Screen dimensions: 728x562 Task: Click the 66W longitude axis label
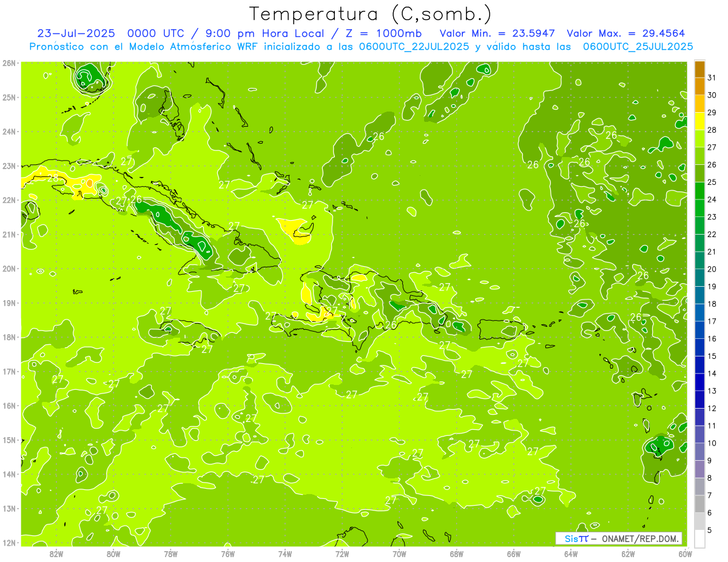[514, 554]
